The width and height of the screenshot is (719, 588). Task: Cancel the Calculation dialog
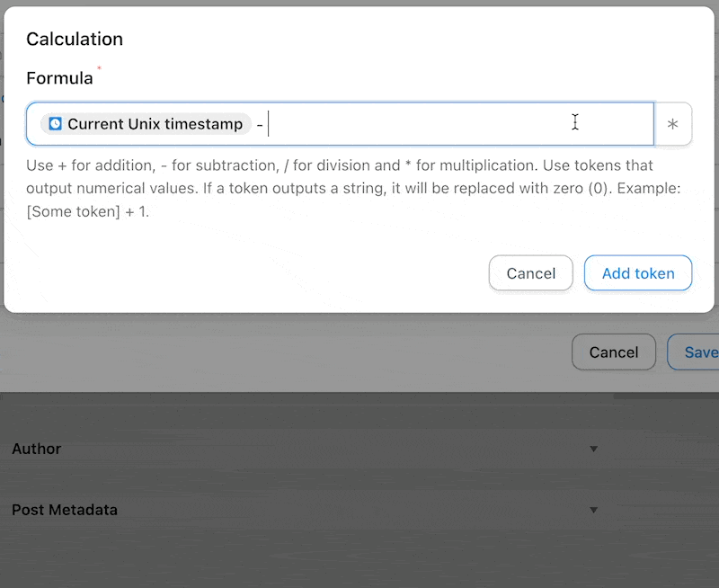point(530,273)
